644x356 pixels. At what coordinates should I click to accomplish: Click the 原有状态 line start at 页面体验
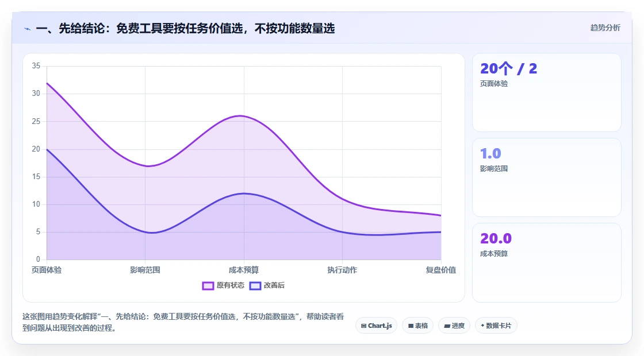47,83
